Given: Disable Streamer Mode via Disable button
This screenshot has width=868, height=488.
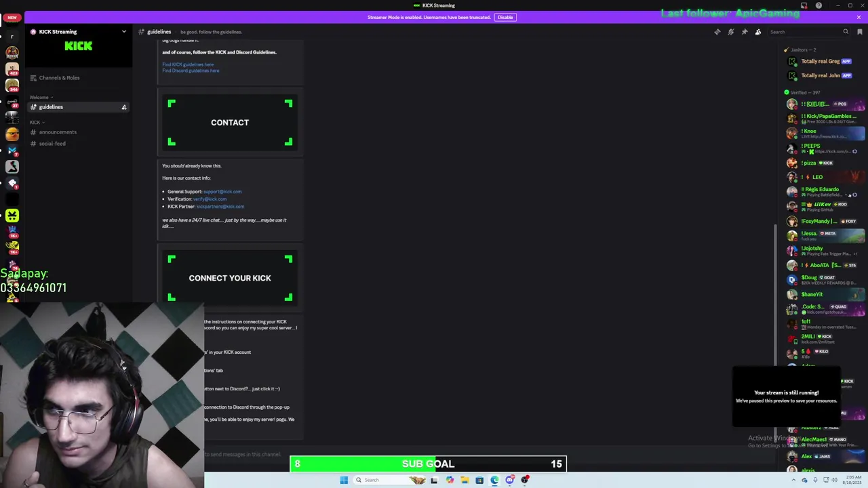Looking at the screenshot, I should point(505,17).
